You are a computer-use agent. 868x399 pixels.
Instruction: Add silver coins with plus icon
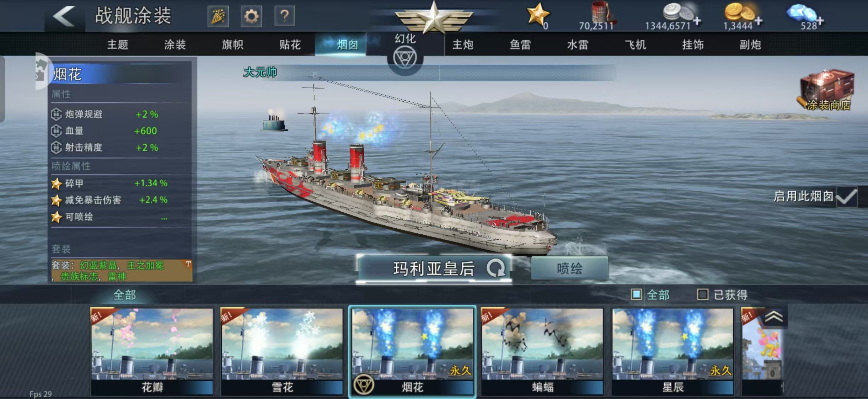(x=697, y=21)
